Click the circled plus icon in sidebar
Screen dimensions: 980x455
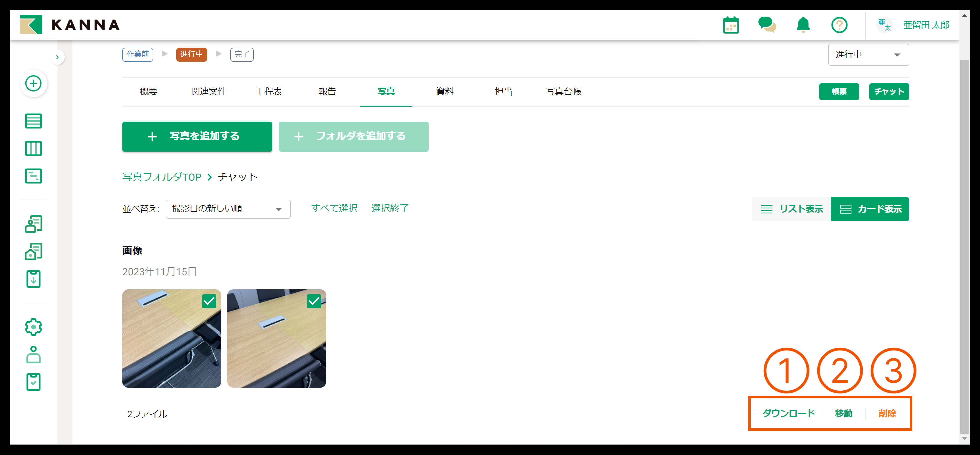pyautogui.click(x=33, y=83)
